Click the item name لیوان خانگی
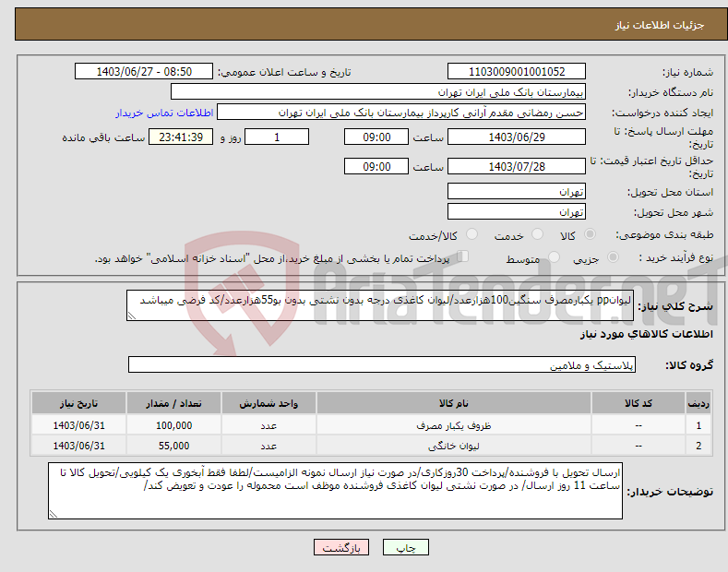Screen dimensions: 728x572 pyautogui.click(x=454, y=446)
